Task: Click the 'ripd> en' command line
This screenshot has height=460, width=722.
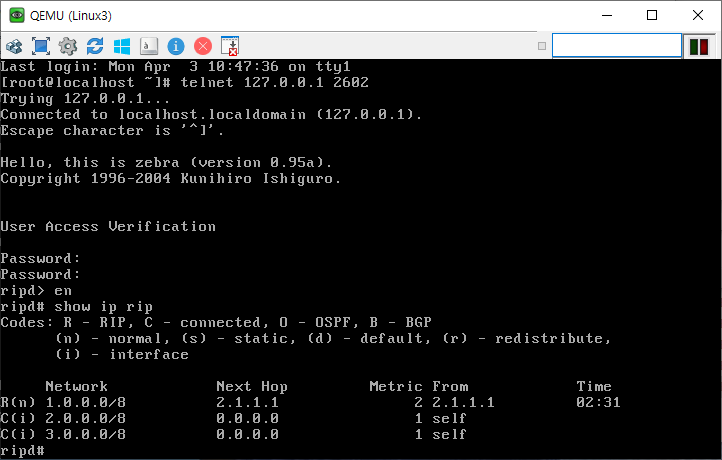Action: [36, 291]
